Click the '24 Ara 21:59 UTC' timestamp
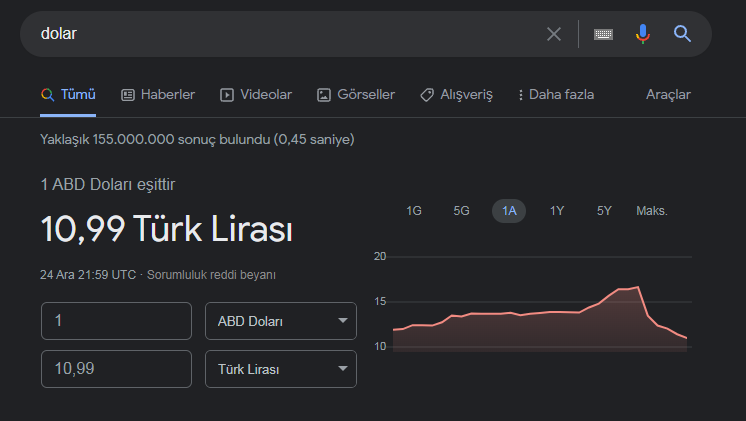The image size is (746, 421). point(88,275)
